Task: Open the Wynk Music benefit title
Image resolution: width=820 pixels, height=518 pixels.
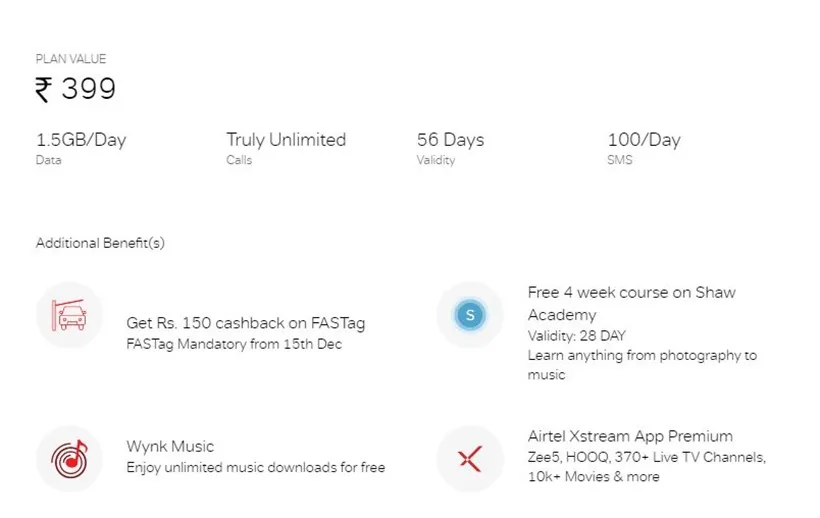Action: [170, 446]
